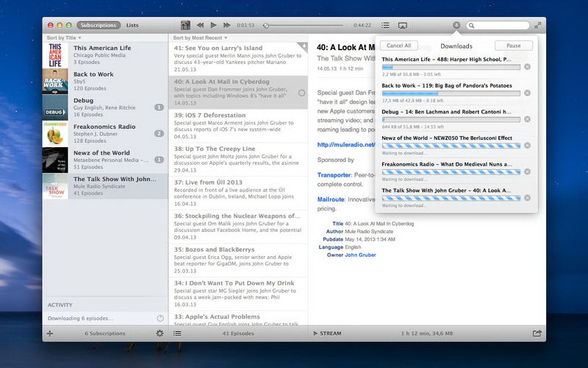Screen dimensions: 588x368
Task: Click the rewind playback button
Action: pyautogui.click(x=200, y=25)
